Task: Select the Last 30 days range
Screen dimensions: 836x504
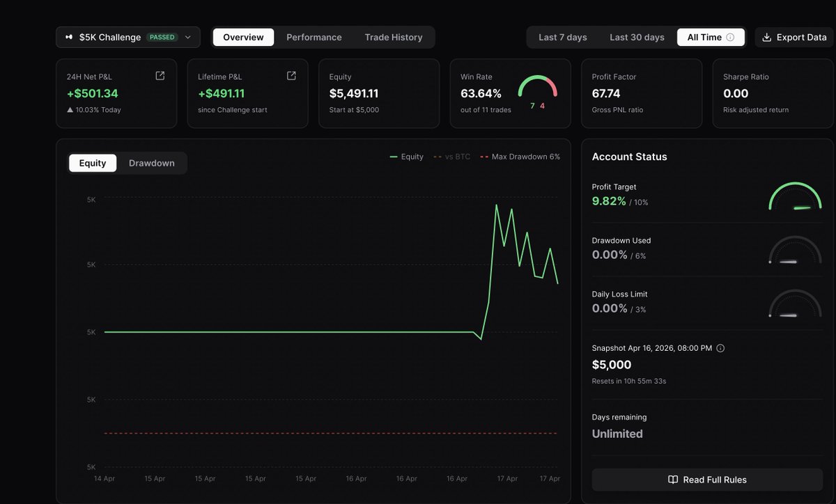Action: [637, 38]
